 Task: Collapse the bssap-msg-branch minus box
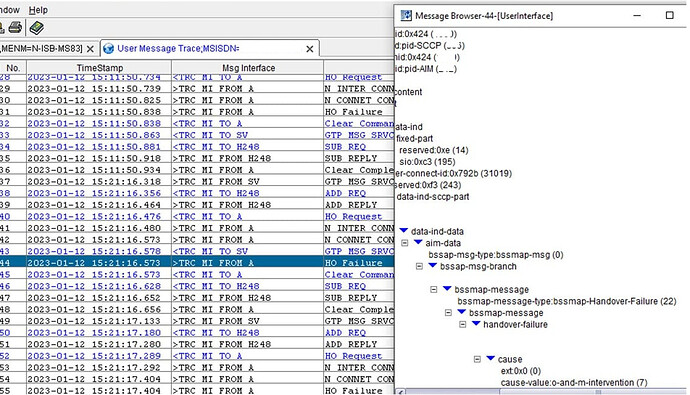click(x=419, y=266)
